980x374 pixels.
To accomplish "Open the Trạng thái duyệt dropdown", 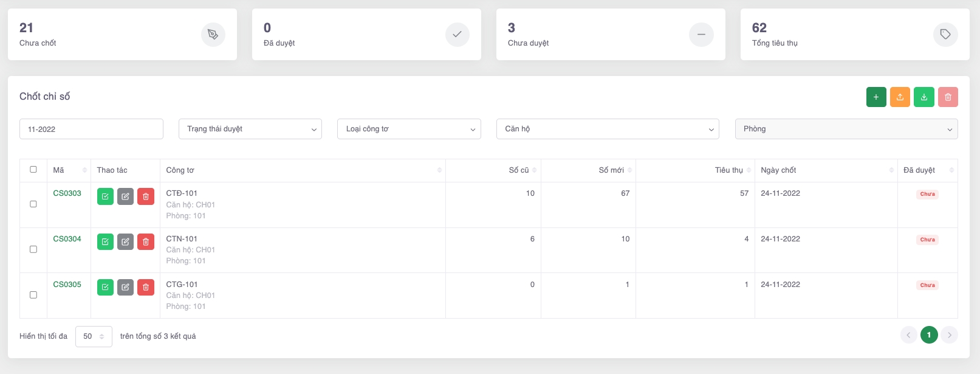I will pos(250,129).
